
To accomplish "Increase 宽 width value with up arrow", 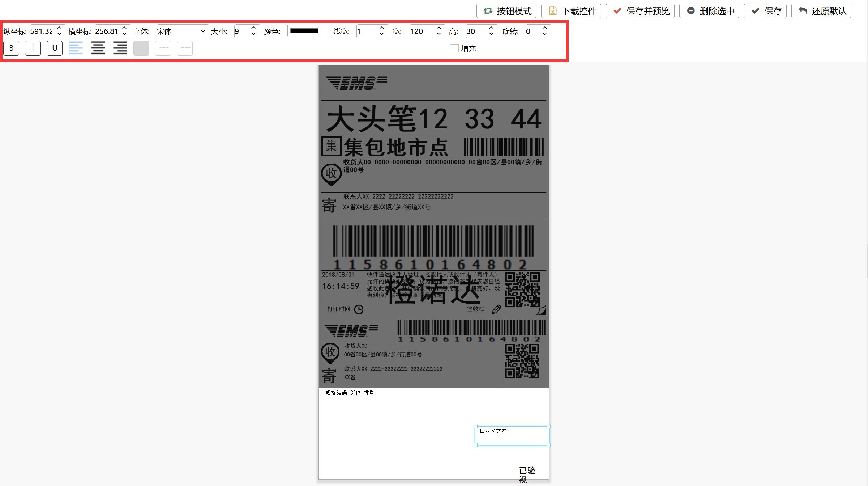I will [439, 28].
